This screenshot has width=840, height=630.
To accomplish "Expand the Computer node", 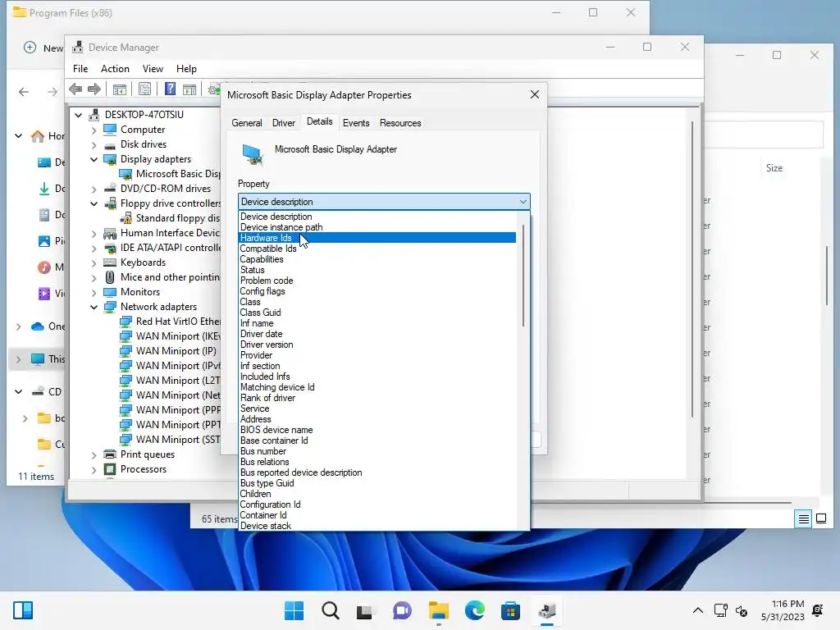I will (x=94, y=130).
